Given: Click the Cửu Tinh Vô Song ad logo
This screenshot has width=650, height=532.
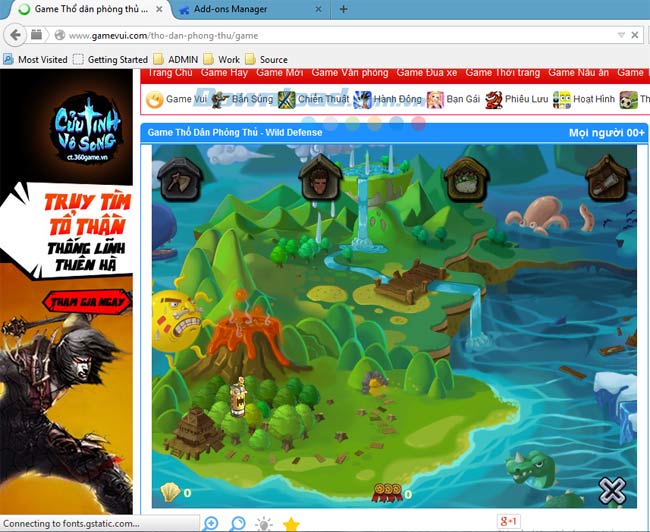Looking at the screenshot, I should (87, 129).
